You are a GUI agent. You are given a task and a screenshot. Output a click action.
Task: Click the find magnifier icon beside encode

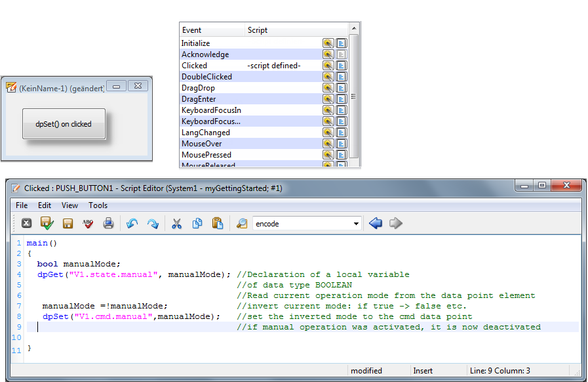click(242, 224)
